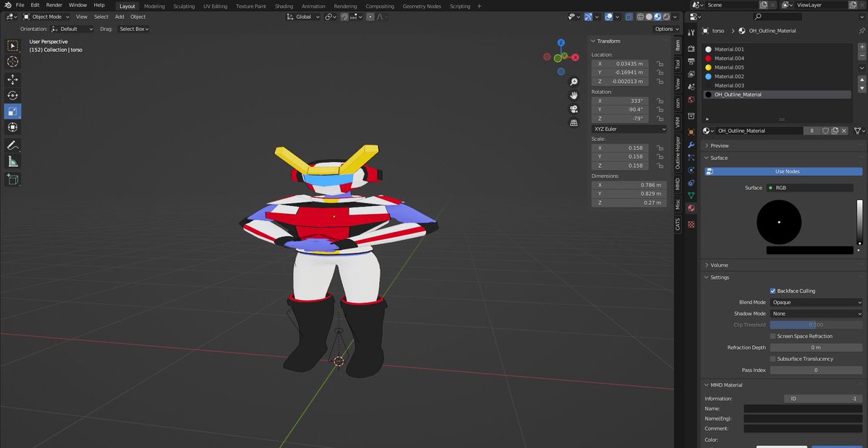Open the Orientation Default dropdown
The image size is (868, 448).
(72, 29)
